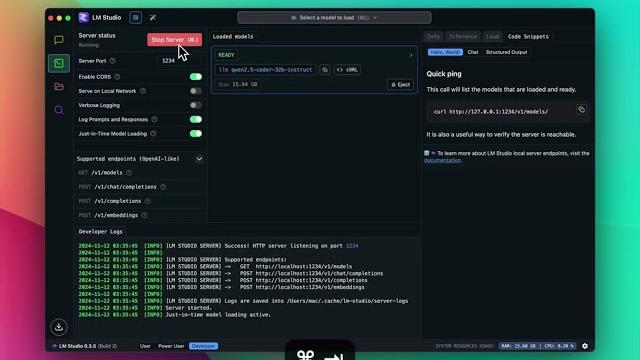Switch to the Inference tab

(x=463, y=36)
